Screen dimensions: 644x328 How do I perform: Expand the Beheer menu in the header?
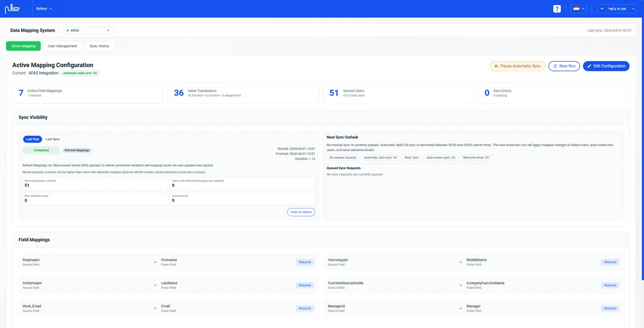pyautogui.click(x=44, y=9)
